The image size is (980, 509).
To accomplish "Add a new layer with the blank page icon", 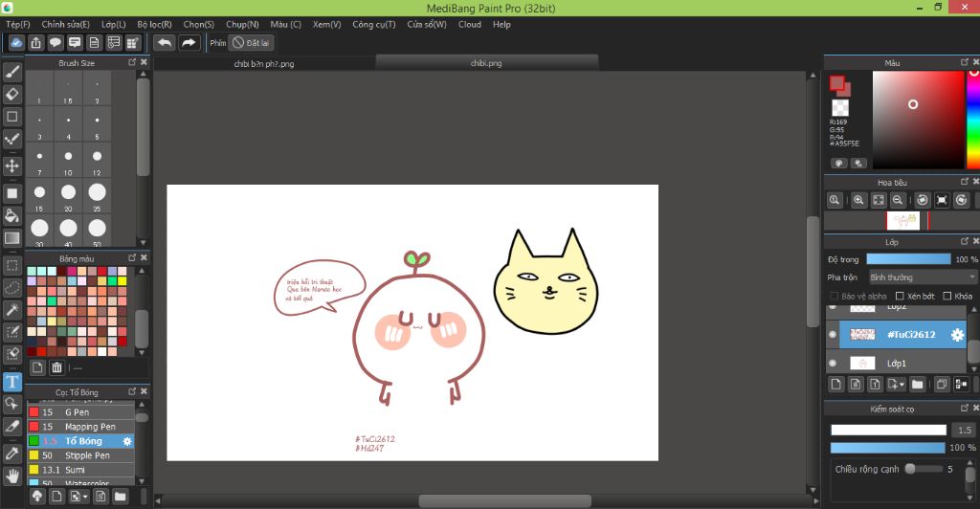I will pyautogui.click(x=836, y=384).
